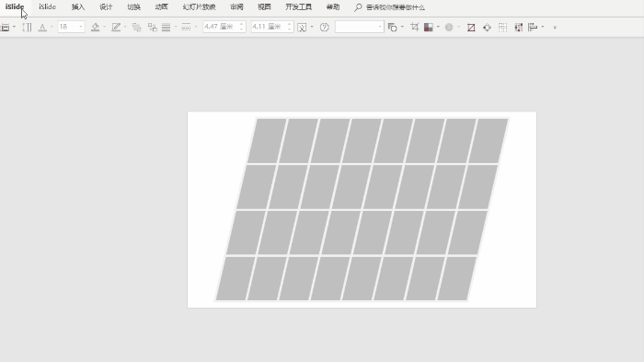Image resolution: width=644 pixels, height=362 pixels.
Task: Click the boxed icon after the 4.11 field
Action: pyautogui.click(x=302, y=28)
